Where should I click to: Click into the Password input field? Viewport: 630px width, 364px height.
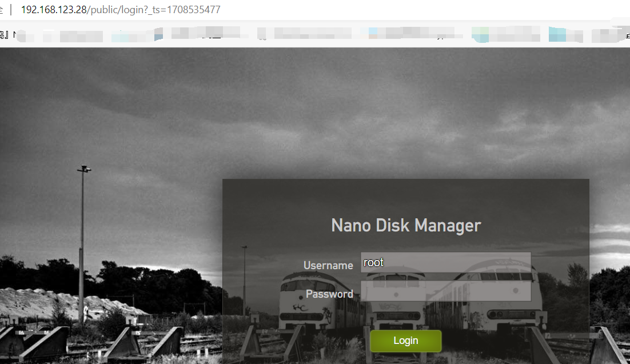pyautogui.click(x=446, y=291)
